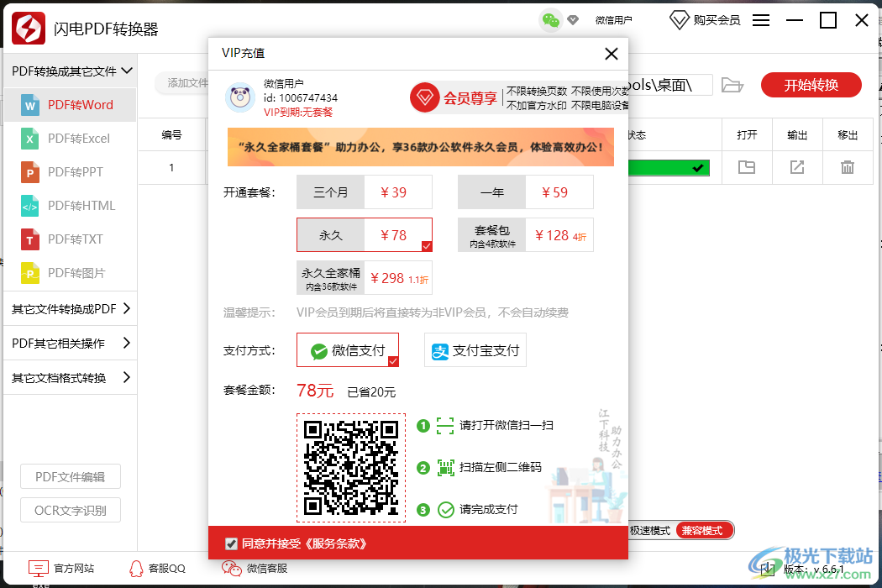Switch to 极速模式 mode
This screenshot has height=588, width=882.
coord(650,531)
